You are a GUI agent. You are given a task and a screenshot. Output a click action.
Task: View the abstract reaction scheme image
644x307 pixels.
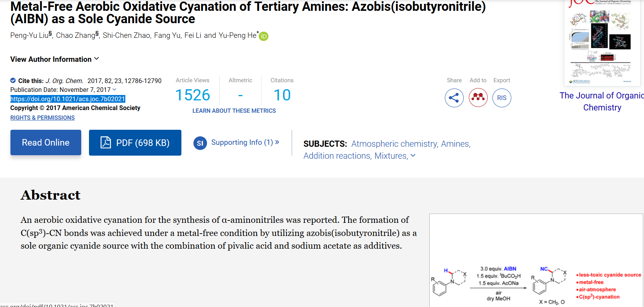click(x=536, y=260)
